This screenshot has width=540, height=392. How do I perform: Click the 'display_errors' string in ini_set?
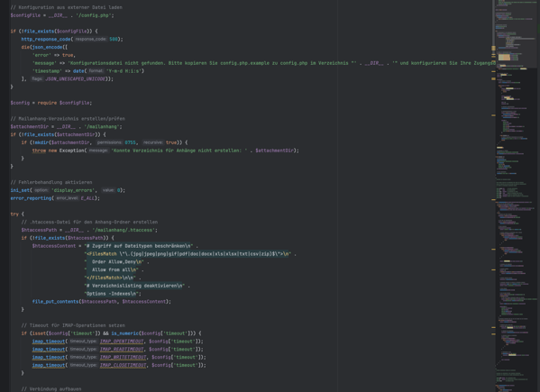(x=73, y=190)
